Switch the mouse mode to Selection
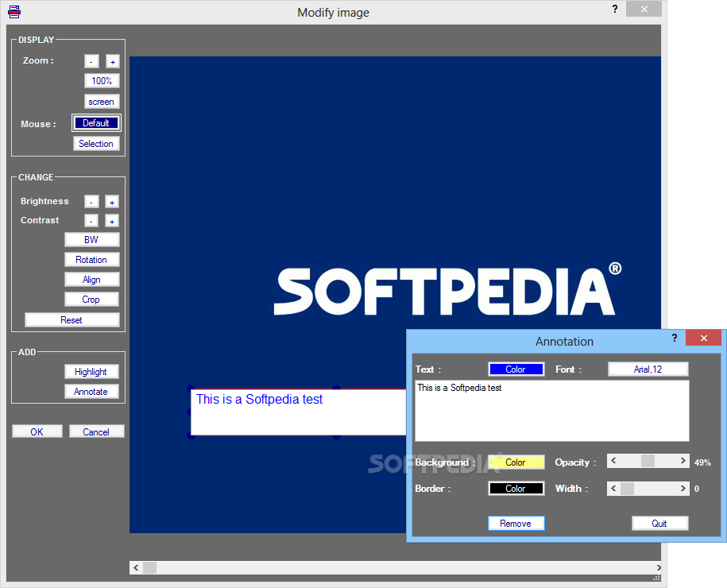The height and width of the screenshot is (588, 727). (96, 144)
